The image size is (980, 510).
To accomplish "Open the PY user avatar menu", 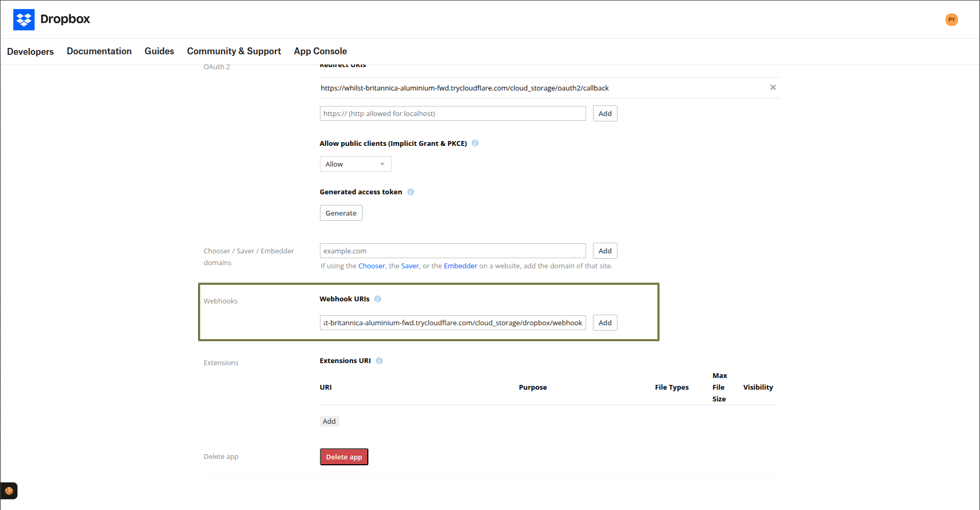I will [951, 20].
